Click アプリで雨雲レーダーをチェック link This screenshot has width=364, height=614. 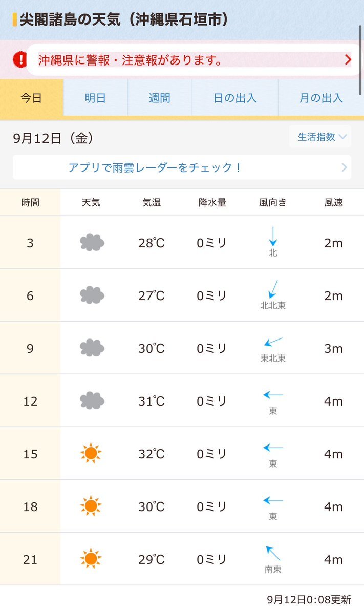155,167
